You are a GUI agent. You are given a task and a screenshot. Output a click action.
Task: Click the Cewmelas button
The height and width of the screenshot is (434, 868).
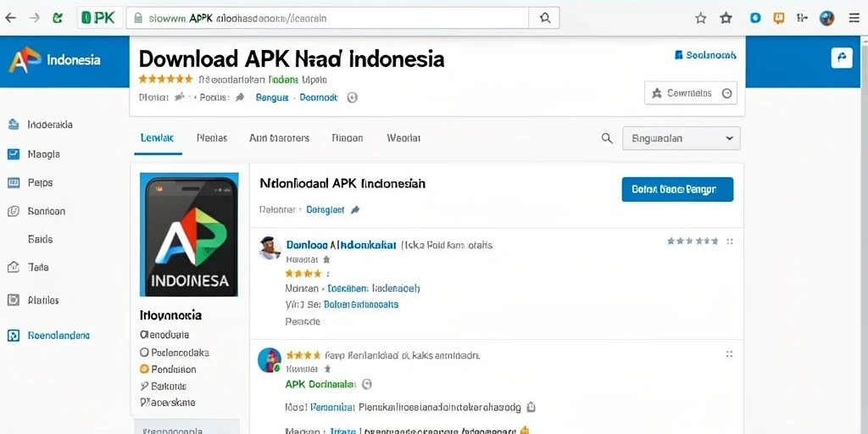691,93
